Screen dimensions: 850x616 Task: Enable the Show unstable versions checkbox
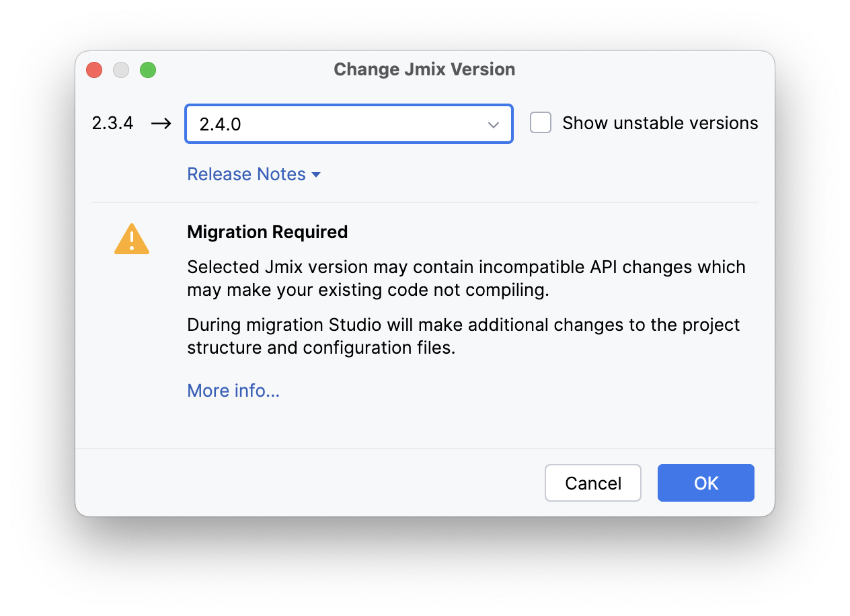(541, 123)
